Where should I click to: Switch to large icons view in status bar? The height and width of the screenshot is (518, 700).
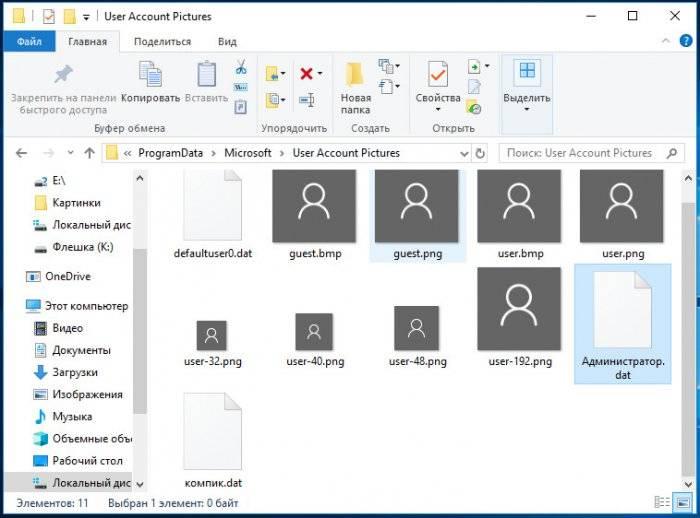click(683, 502)
